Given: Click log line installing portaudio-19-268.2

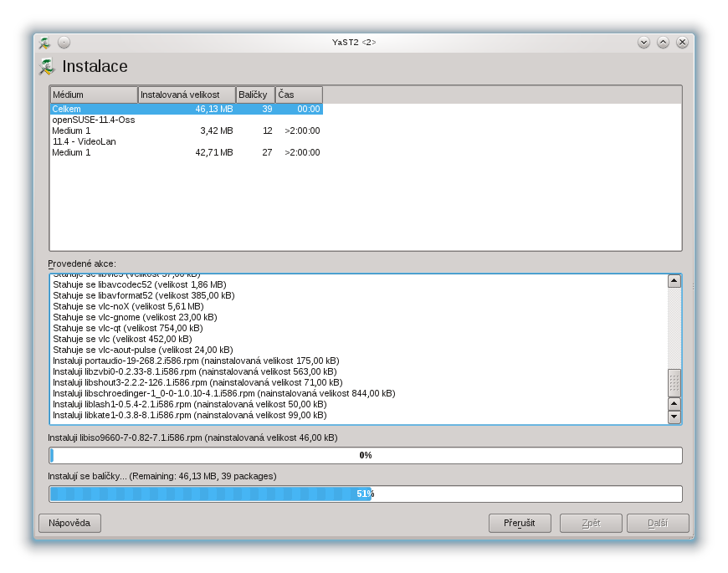Looking at the screenshot, I should [x=196, y=361].
